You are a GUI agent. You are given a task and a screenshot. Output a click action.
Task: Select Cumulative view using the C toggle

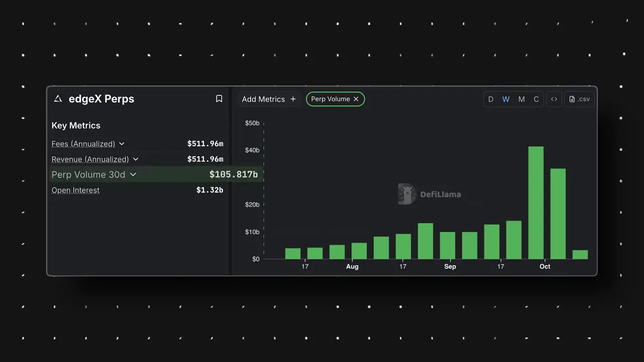pos(536,99)
